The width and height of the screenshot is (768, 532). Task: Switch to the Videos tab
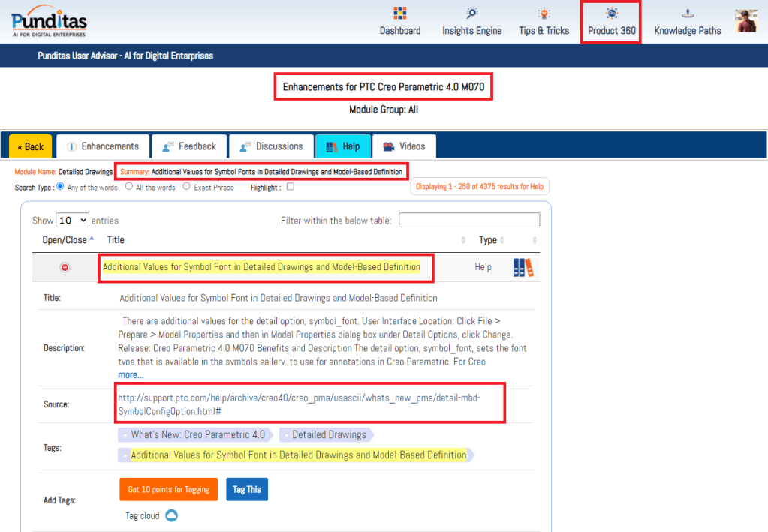pyautogui.click(x=404, y=146)
